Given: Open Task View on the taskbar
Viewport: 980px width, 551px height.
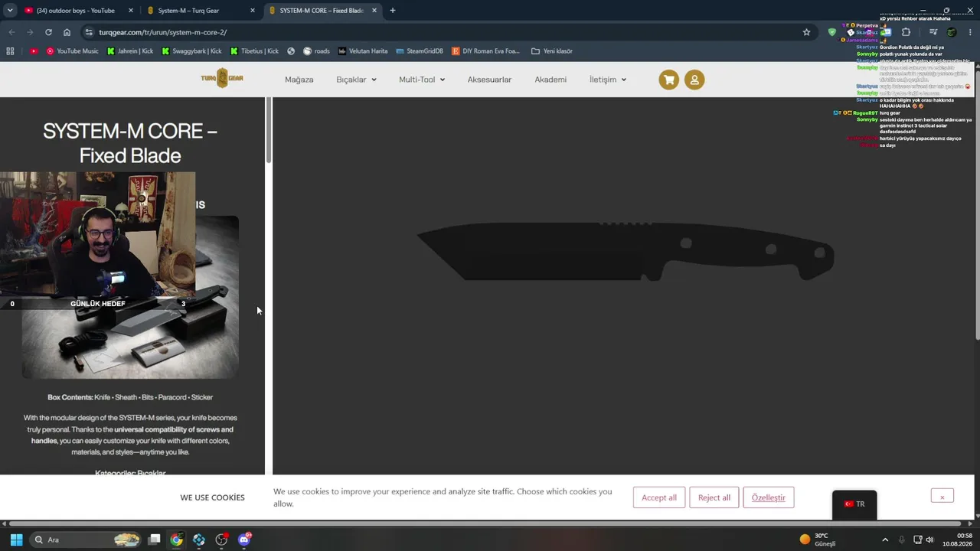Looking at the screenshot, I should [x=154, y=540].
